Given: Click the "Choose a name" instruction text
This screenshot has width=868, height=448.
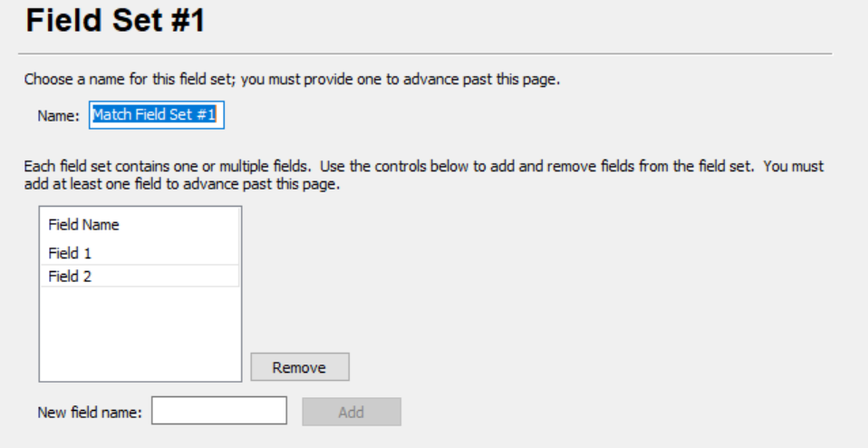Looking at the screenshot, I should [292, 79].
